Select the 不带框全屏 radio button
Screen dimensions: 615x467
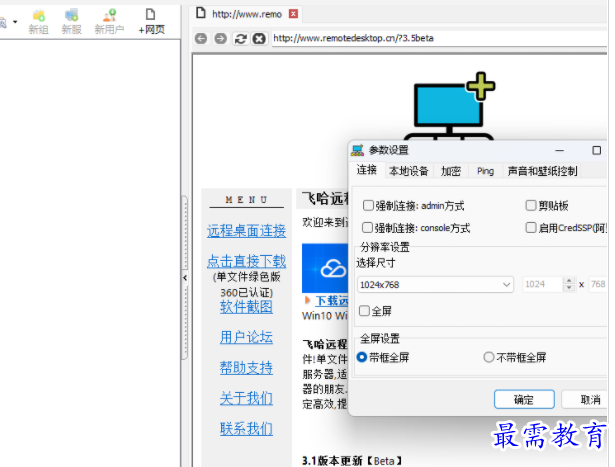point(488,357)
